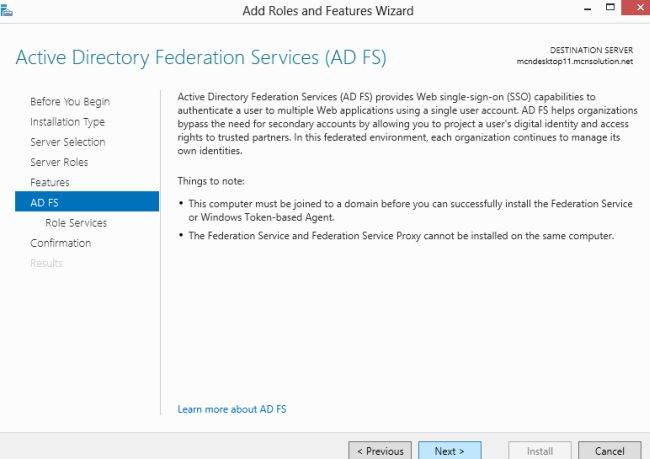Image resolution: width=650 pixels, height=459 pixels.
Task: Open the Installation Type step
Action: coord(67,122)
